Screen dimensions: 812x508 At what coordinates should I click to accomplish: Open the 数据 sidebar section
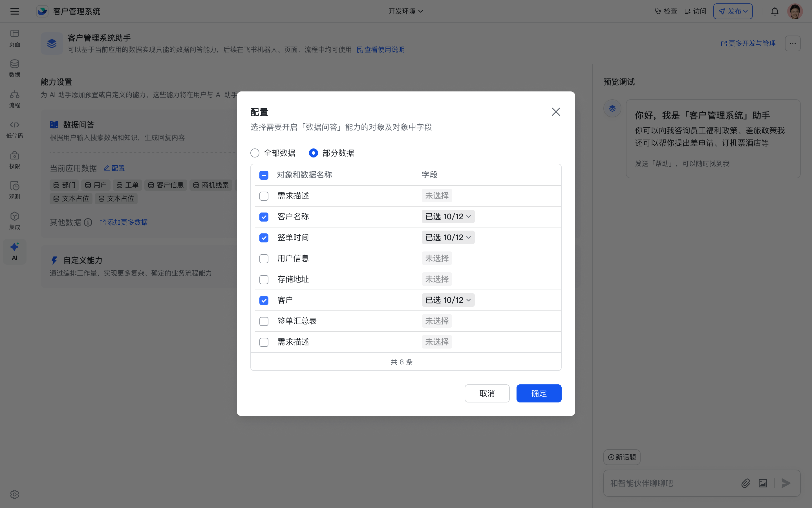coord(14,69)
